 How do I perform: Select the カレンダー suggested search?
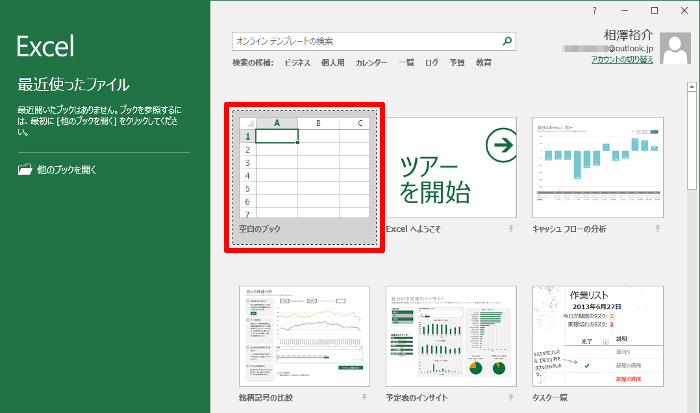[371, 63]
